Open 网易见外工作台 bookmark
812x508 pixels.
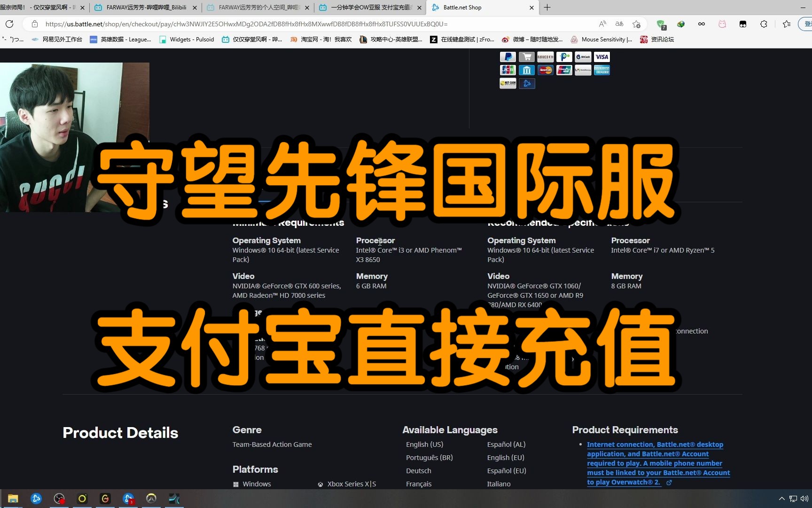pyautogui.click(x=57, y=40)
